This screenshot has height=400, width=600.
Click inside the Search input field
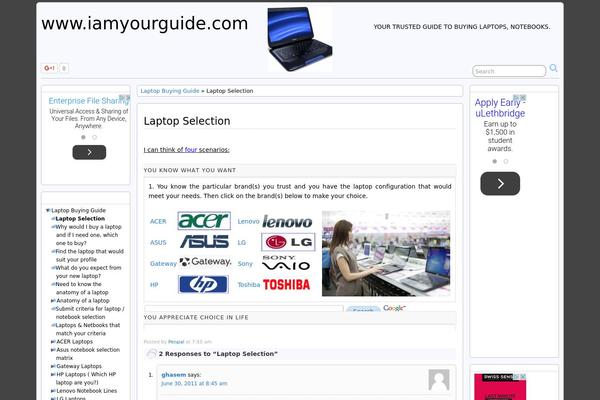pos(509,71)
